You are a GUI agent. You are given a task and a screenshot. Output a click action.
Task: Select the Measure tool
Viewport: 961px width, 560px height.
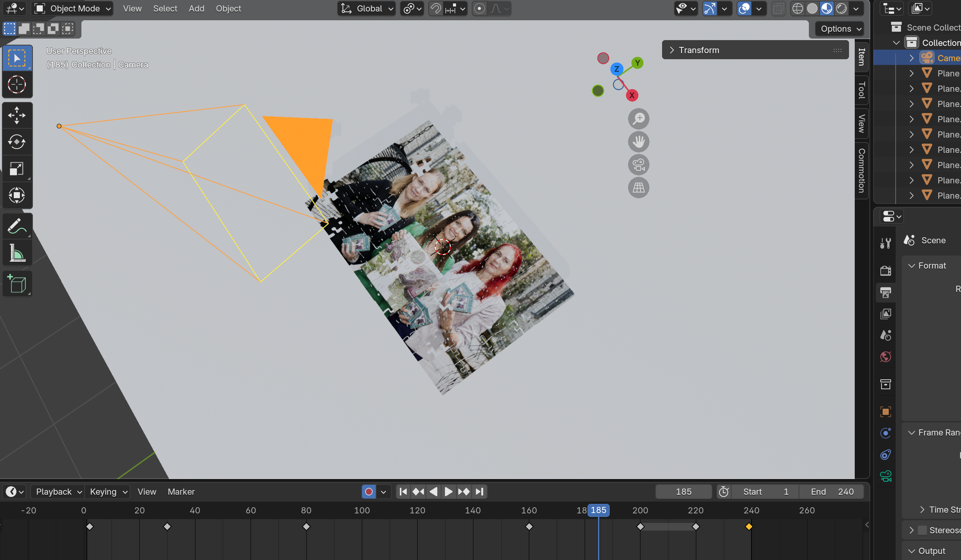point(17,252)
